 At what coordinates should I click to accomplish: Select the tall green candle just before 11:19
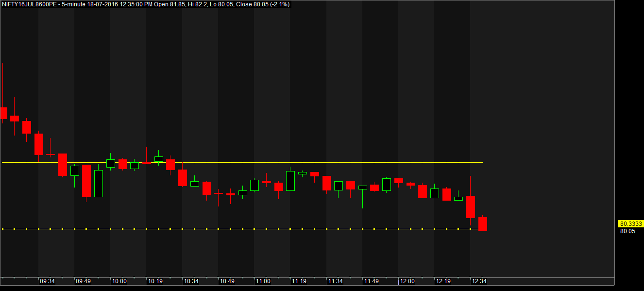click(290, 181)
